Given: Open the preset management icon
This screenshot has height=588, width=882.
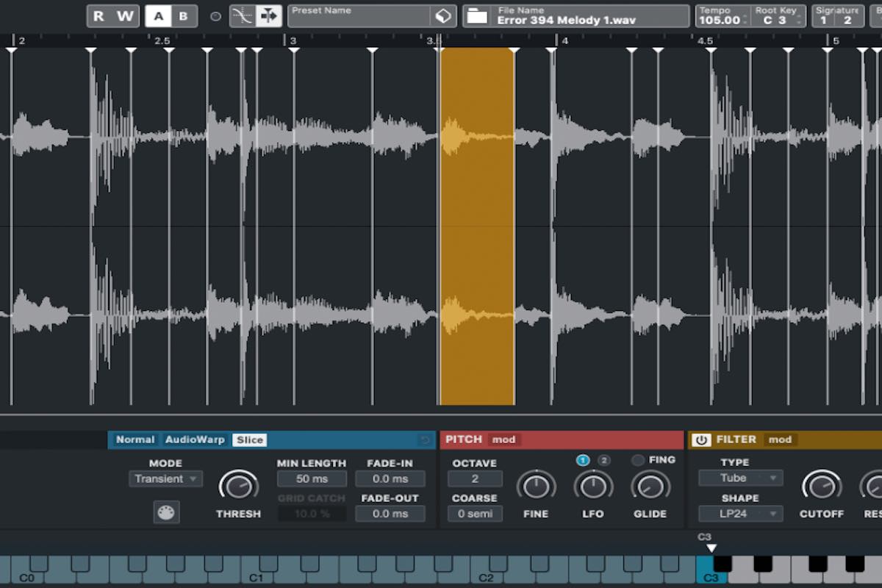Looking at the screenshot, I should click(x=442, y=16).
